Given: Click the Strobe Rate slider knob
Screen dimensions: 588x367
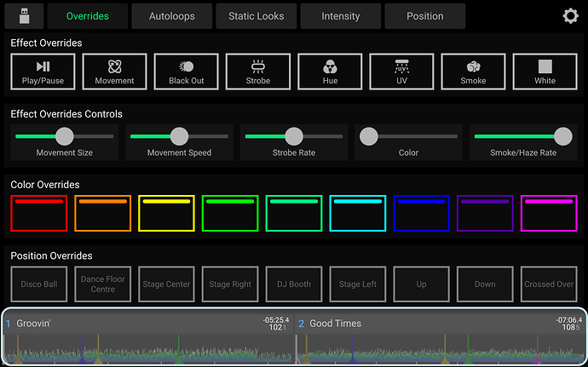Looking at the screenshot, I should coord(294,136).
